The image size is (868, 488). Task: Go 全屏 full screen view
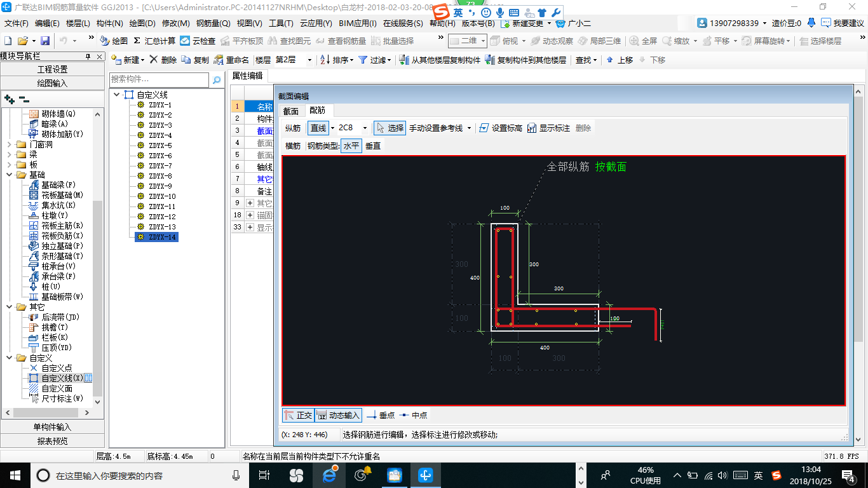coord(644,41)
